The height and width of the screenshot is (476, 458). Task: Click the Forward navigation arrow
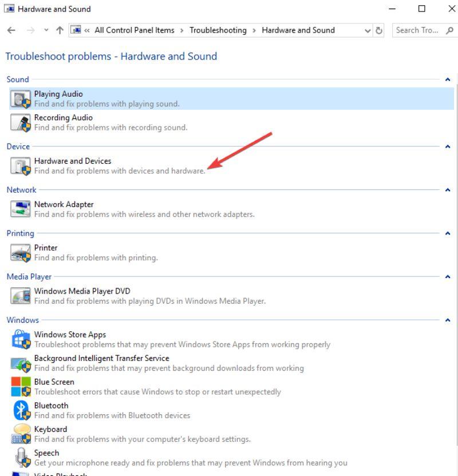click(31, 30)
